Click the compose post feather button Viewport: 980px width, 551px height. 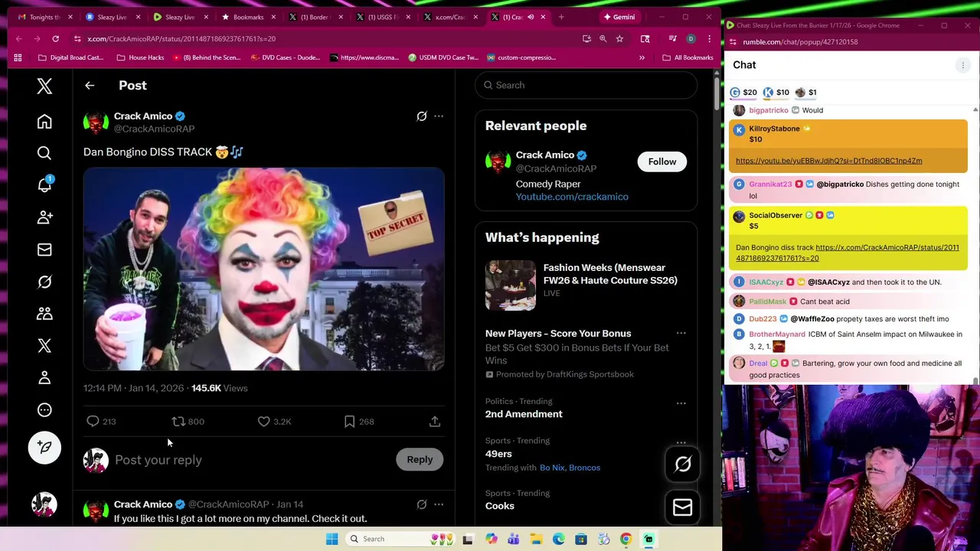(44, 448)
